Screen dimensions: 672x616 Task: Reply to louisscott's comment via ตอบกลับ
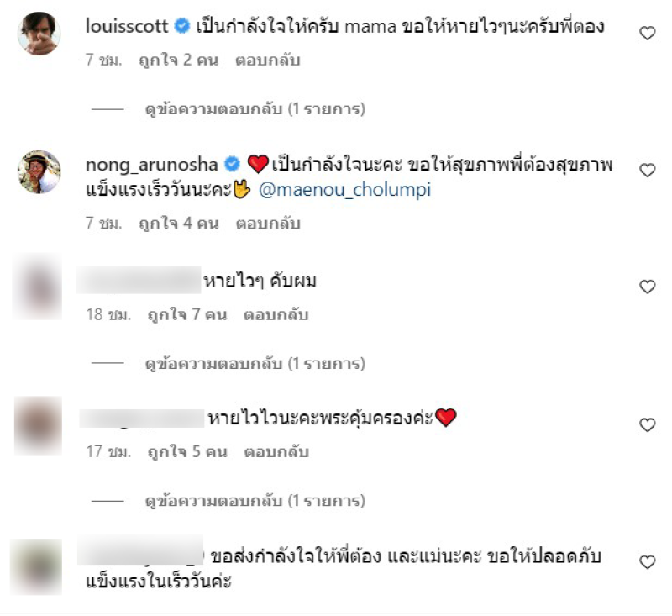tap(267, 60)
